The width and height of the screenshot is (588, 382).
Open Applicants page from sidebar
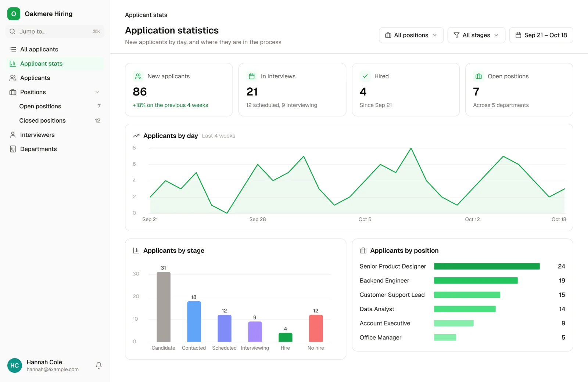pos(55,78)
